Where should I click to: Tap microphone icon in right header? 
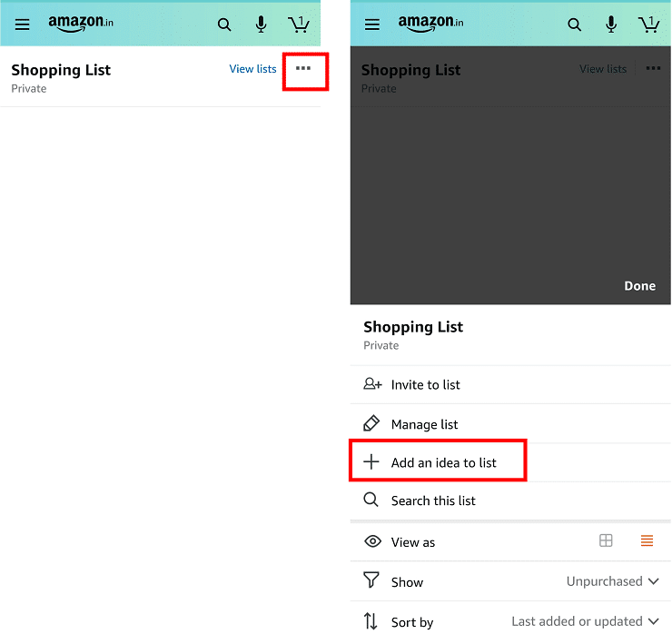611,25
